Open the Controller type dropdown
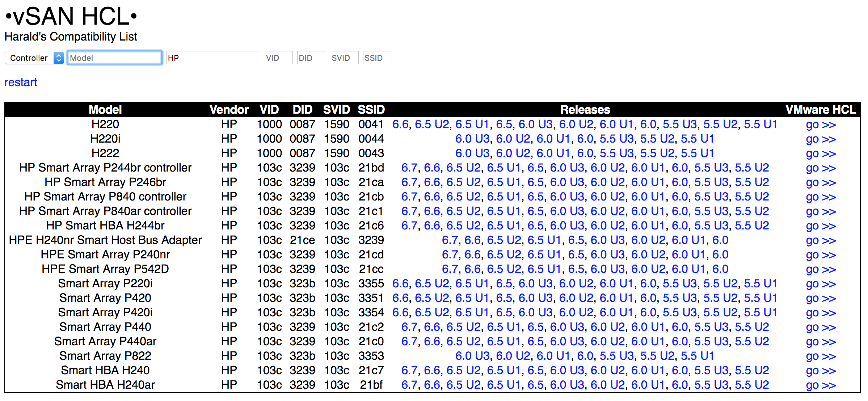868x401 pixels. [x=34, y=58]
